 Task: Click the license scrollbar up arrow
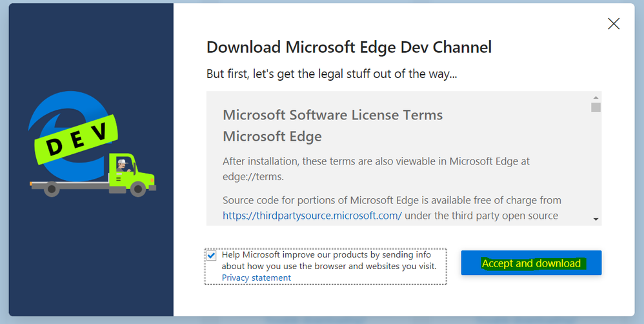click(596, 97)
